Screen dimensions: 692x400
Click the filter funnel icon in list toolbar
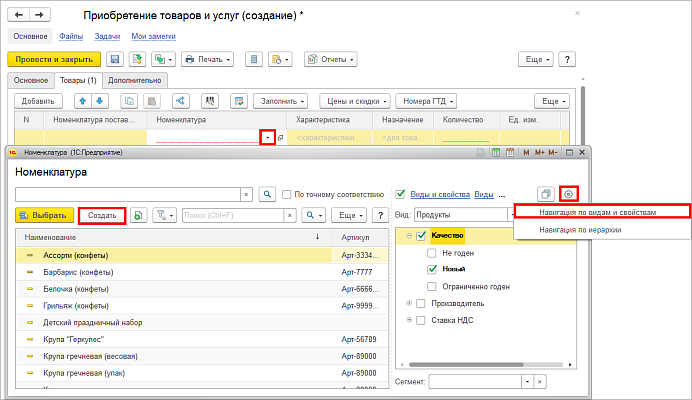pyautogui.click(x=162, y=215)
